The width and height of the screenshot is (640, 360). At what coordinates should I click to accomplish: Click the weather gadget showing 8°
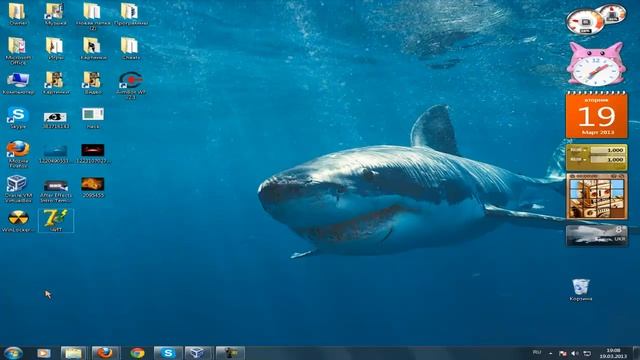(596, 235)
